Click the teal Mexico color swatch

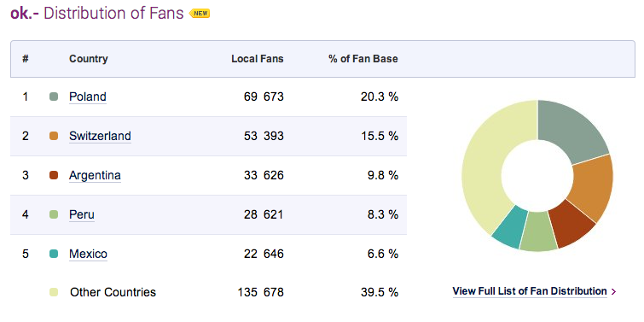pos(54,255)
